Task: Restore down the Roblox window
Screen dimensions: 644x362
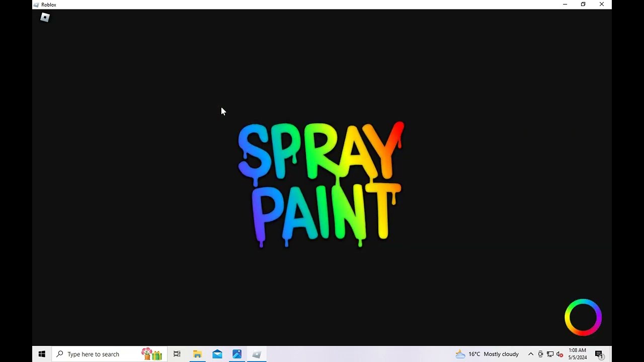Action: pos(583,5)
